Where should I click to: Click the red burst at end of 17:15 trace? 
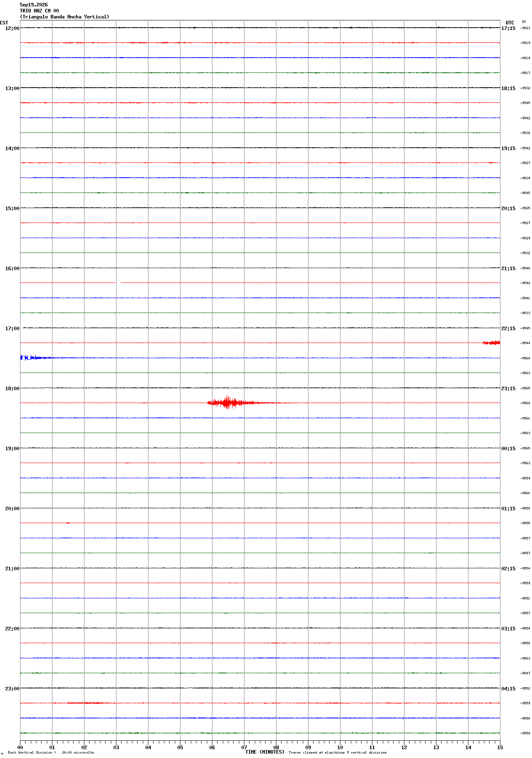click(491, 343)
